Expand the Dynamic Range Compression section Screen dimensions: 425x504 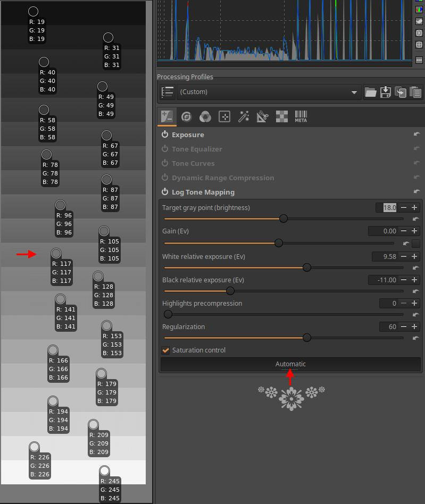[223, 178]
